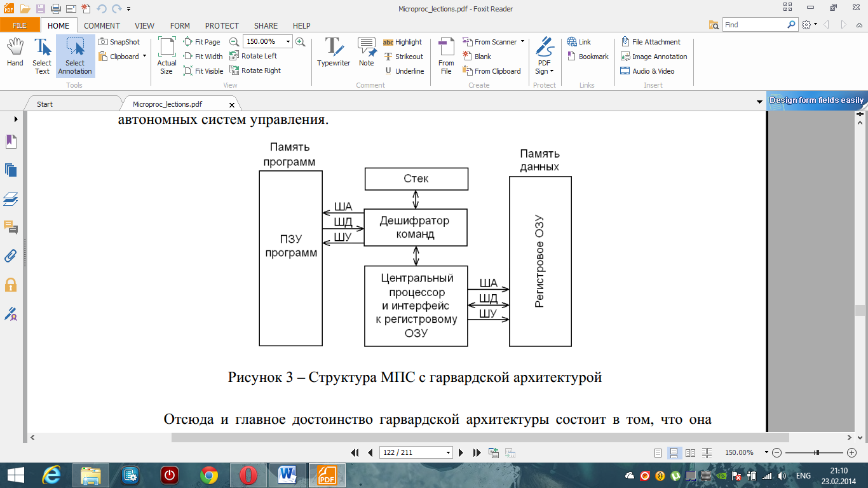Set view to Actual Size
The width and height of the screenshot is (868, 488).
click(x=166, y=56)
